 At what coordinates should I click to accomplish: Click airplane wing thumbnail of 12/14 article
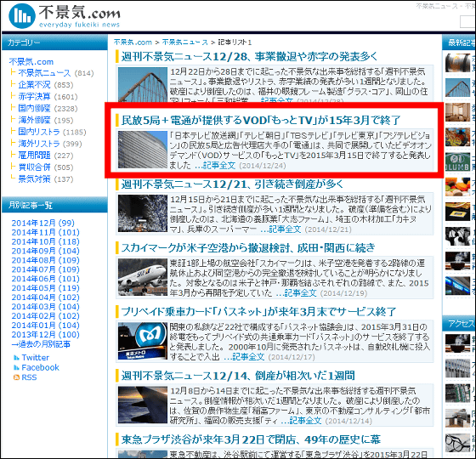coord(143,405)
